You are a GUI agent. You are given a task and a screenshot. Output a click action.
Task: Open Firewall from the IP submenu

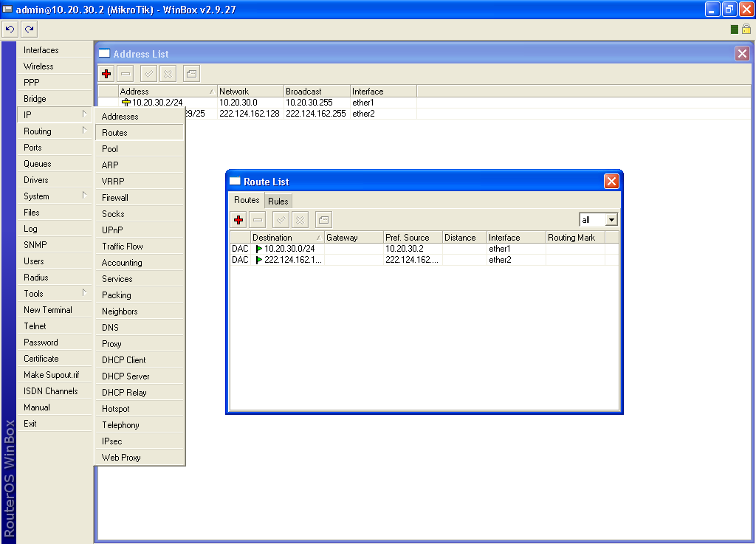pos(140,198)
